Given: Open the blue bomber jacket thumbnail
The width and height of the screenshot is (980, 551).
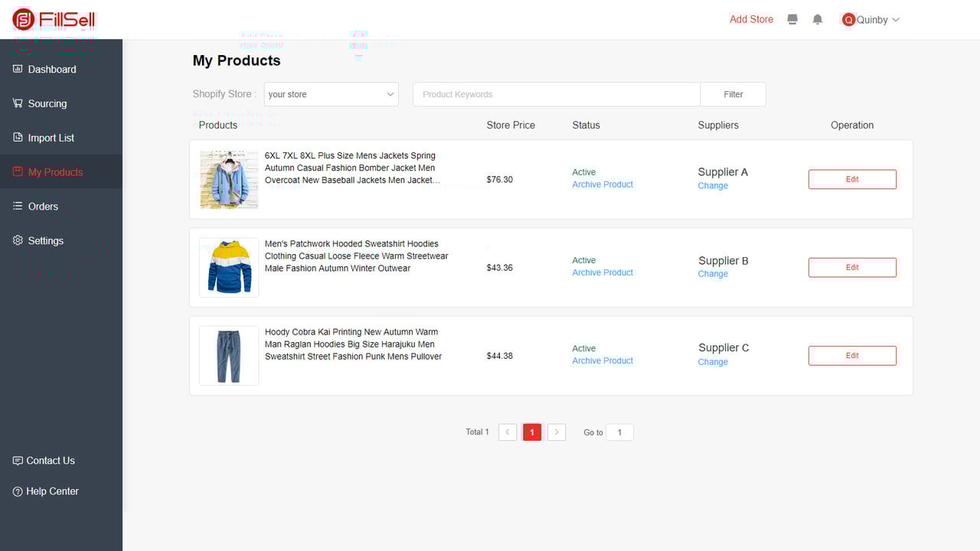Looking at the screenshot, I should 229,180.
